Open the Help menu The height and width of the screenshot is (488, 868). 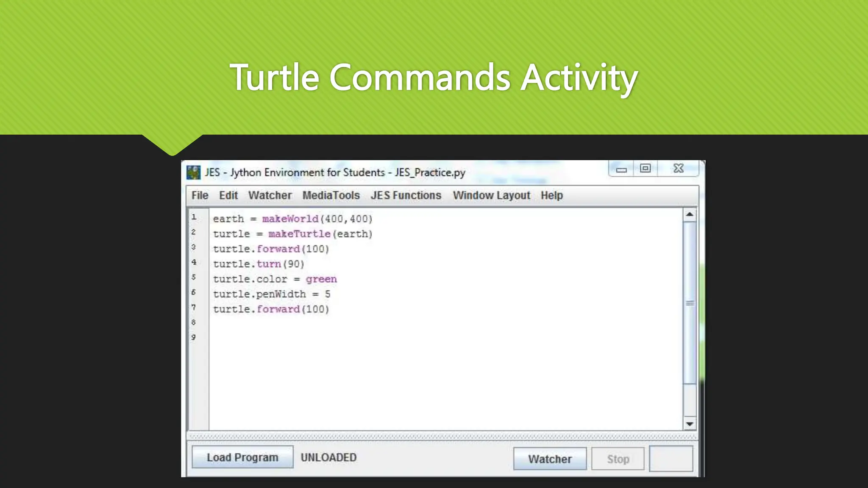pos(552,195)
